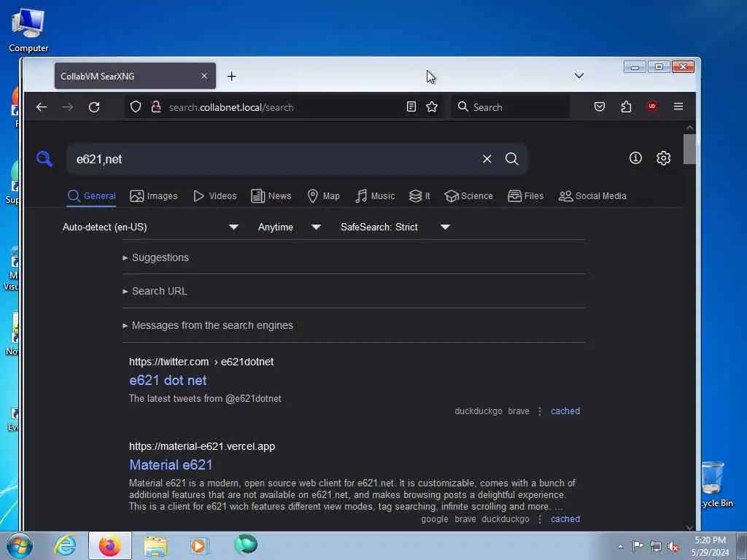
Task: Click the SearXNG query input field
Action: coord(274,159)
